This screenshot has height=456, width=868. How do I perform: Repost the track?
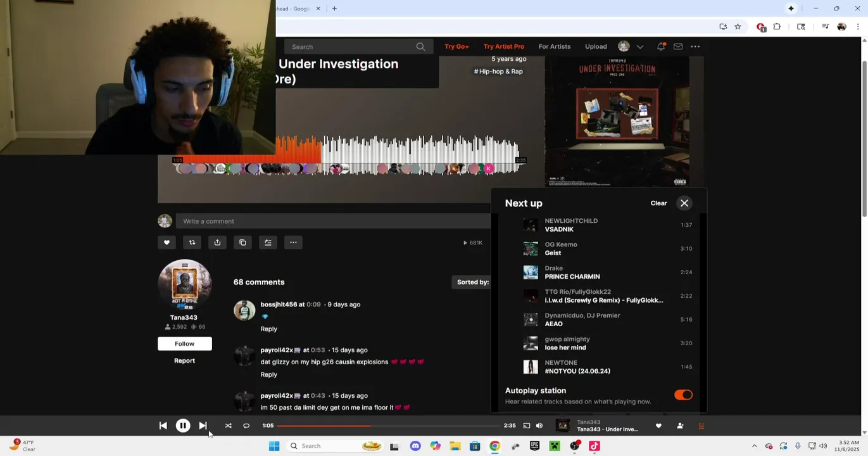click(192, 243)
